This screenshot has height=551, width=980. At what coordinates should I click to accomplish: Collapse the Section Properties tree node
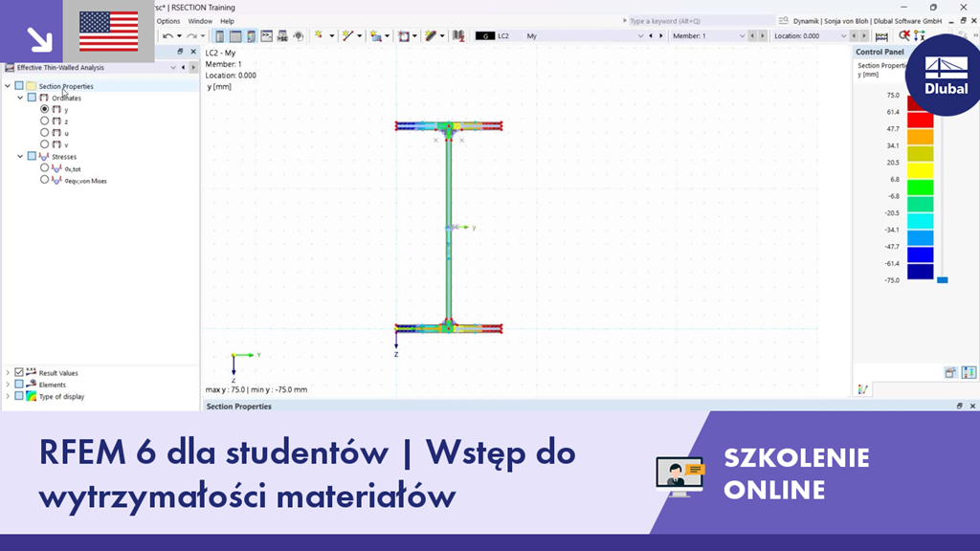[8, 85]
